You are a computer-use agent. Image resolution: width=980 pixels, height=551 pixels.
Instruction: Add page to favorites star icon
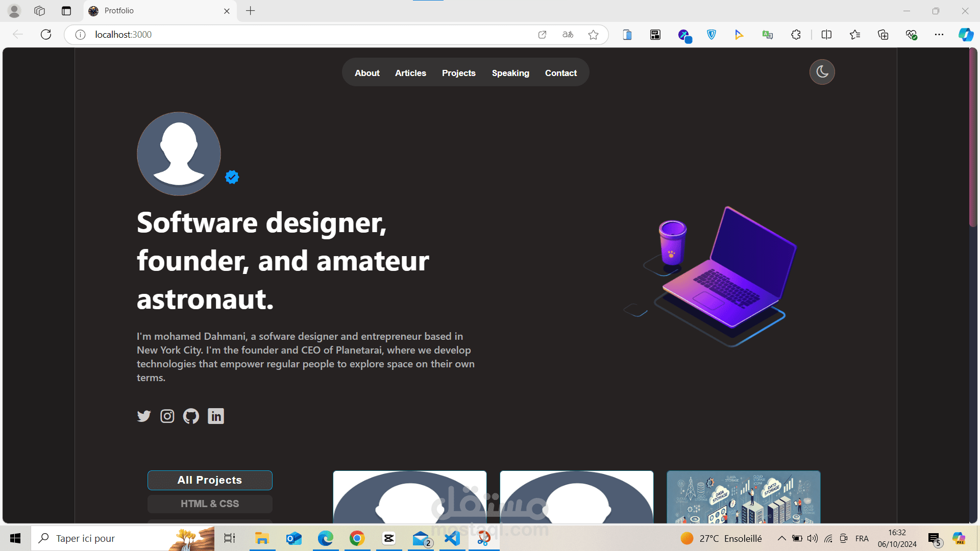tap(593, 35)
